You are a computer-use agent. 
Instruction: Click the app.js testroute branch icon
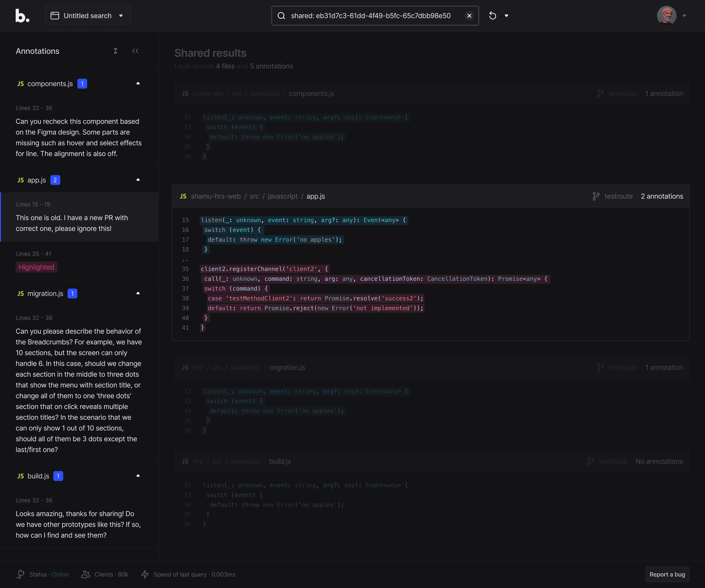pyautogui.click(x=596, y=196)
